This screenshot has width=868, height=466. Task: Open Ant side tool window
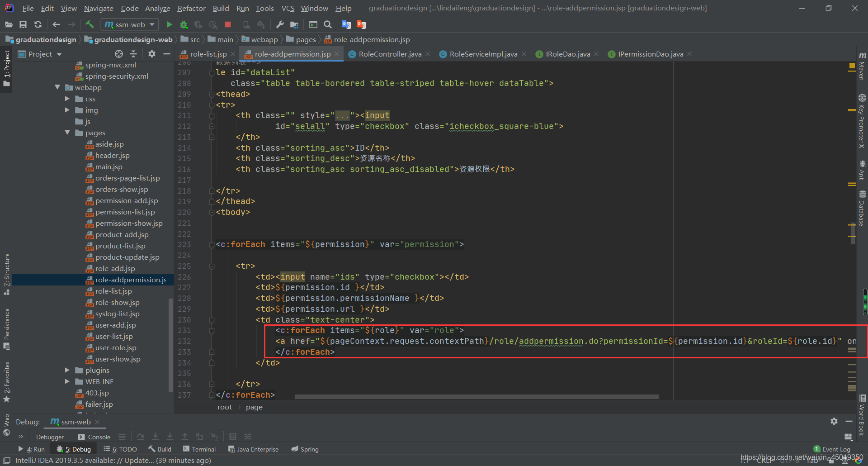point(862,170)
